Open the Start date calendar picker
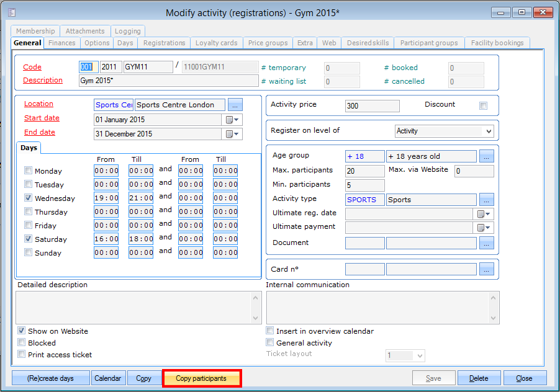This screenshot has height=392, width=560. (x=233, y=119)
